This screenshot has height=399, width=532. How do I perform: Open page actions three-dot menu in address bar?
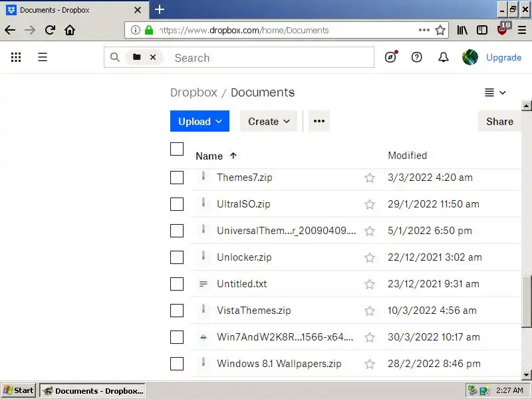[424, 30]
